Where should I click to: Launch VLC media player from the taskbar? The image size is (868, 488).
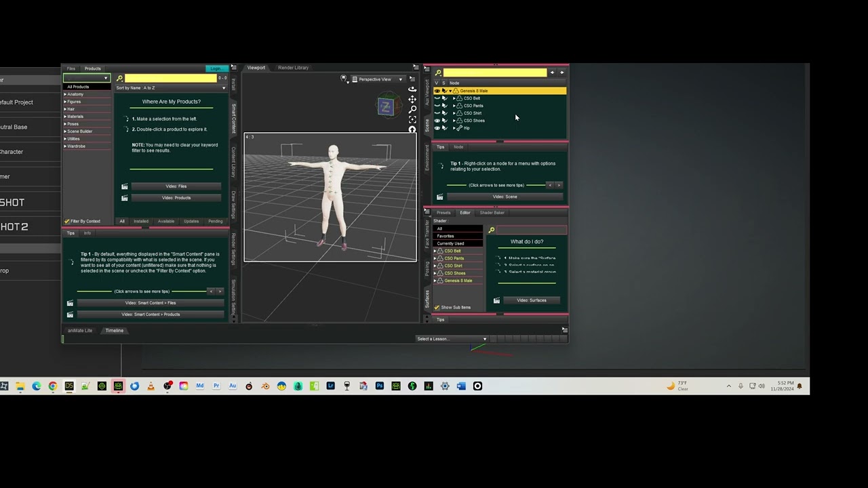point(151,386)
